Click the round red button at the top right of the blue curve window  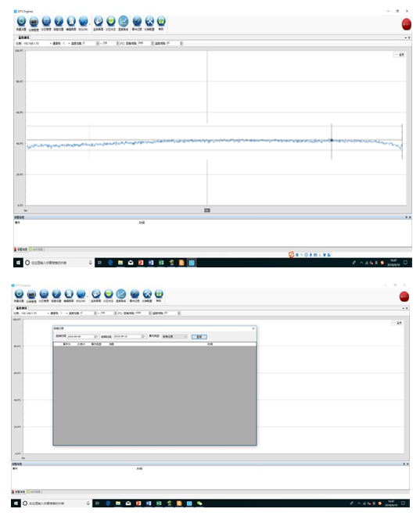tap(406, 24)
